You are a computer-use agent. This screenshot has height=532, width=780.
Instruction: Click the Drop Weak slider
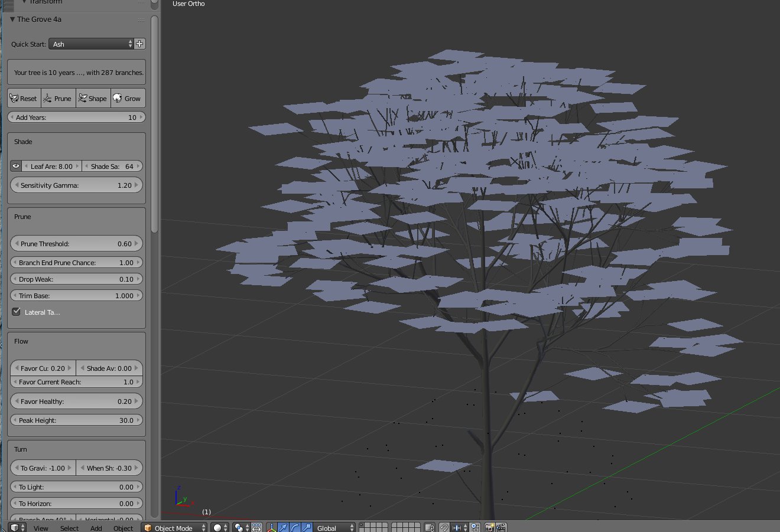tap(76, 279)
